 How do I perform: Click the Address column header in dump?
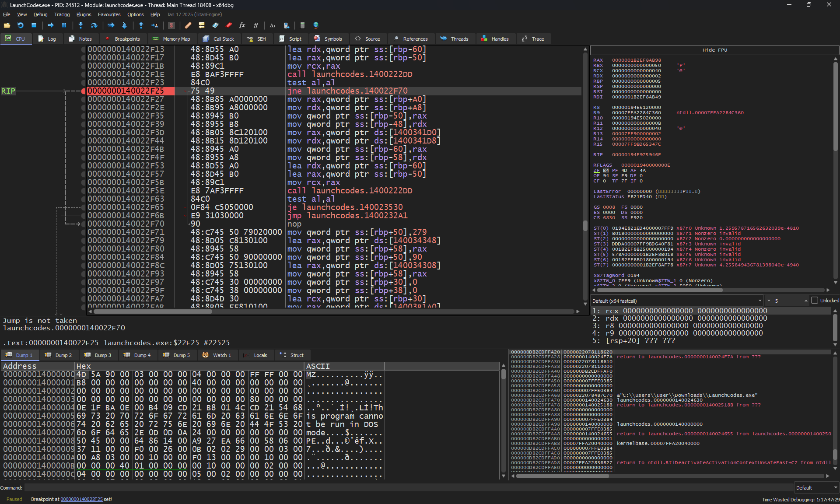pyautogui.click(x=38, y=366)
